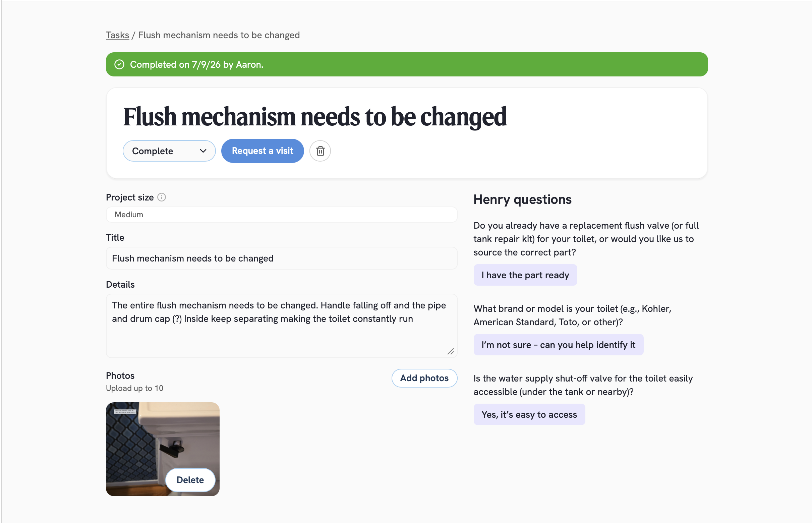This screenshot has width=812, height=523.
Task: Click the Add photos button
Action: coord(424,378)
